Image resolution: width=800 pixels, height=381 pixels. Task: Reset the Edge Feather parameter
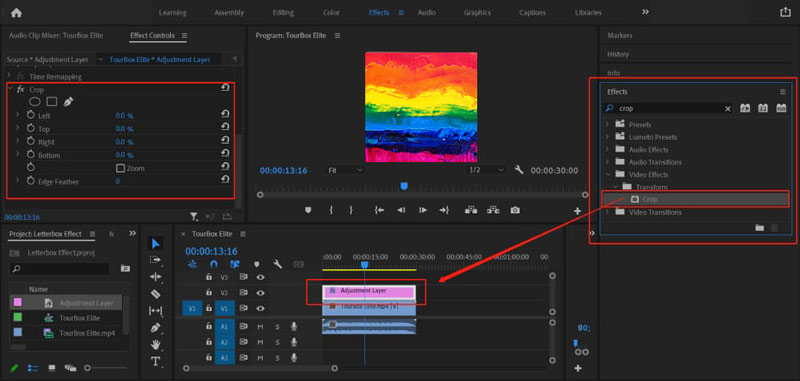coord(225,180)
